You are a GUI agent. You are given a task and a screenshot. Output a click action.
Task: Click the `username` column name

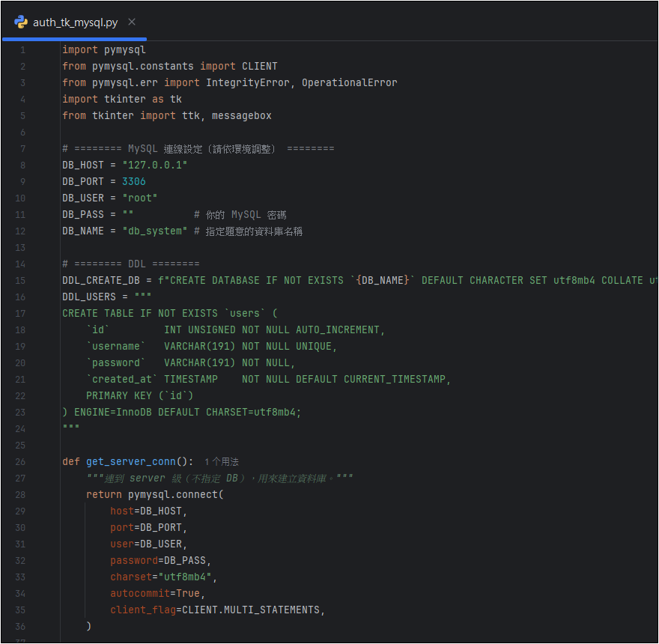(x=116, y=347)
